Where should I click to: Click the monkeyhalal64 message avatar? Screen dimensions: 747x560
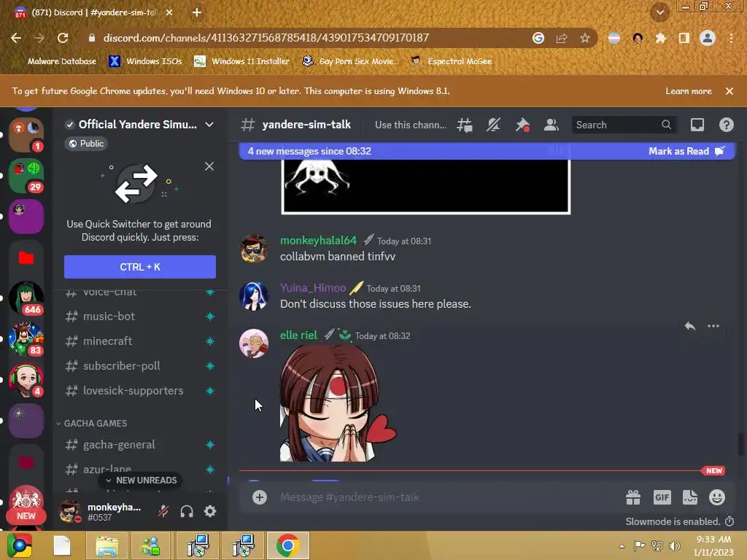coord(253,248)
